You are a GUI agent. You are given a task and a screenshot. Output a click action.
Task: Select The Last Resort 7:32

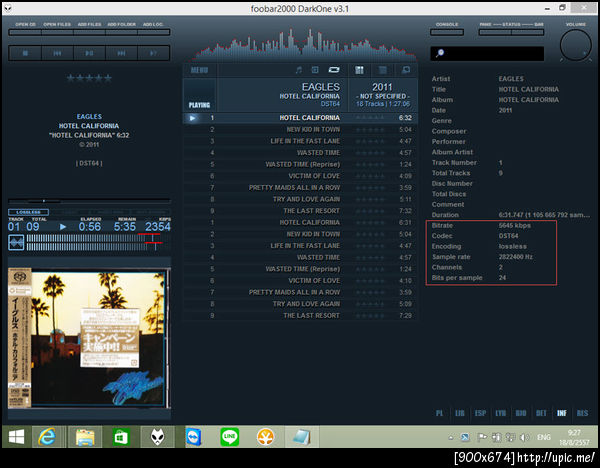[300, 211]
